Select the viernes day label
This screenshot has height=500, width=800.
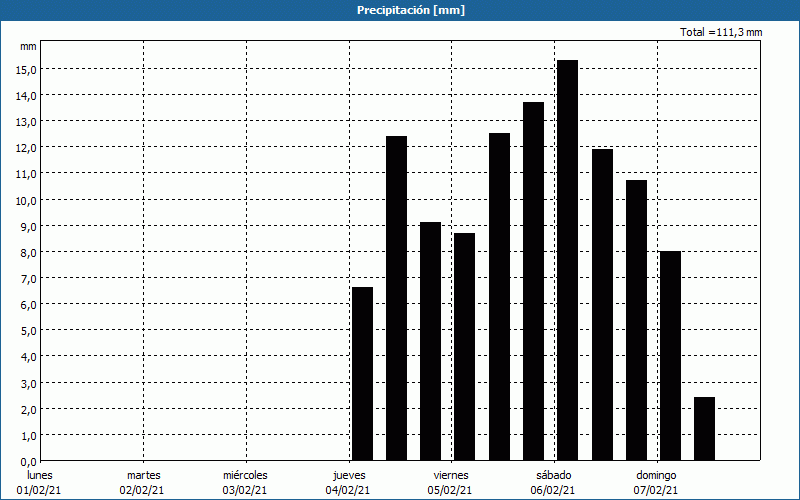[451, 475]
